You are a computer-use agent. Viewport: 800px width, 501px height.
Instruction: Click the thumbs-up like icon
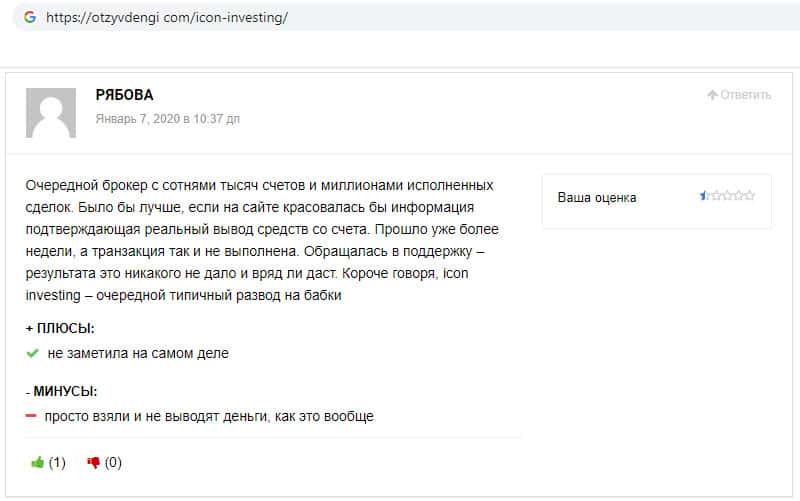tap(38, 462)
